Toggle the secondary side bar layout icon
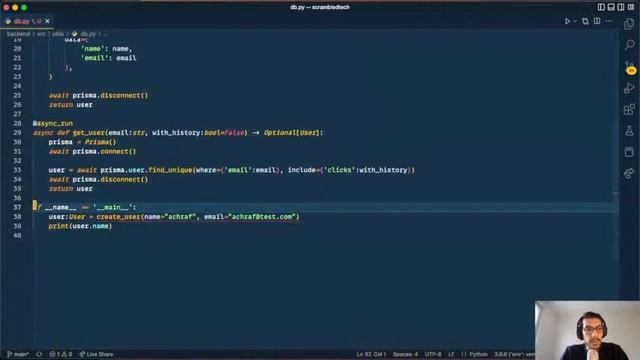The height and width of the screenshot is (360, 640). point(621,7)
